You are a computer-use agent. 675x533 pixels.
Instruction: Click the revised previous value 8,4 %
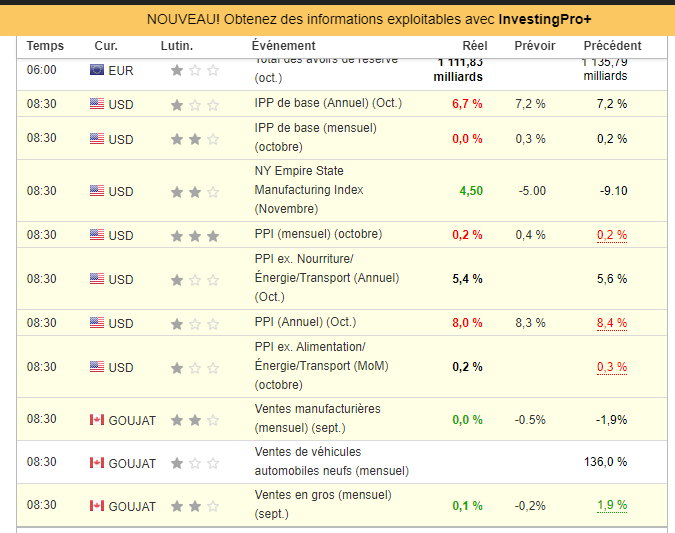coord(611,323)
